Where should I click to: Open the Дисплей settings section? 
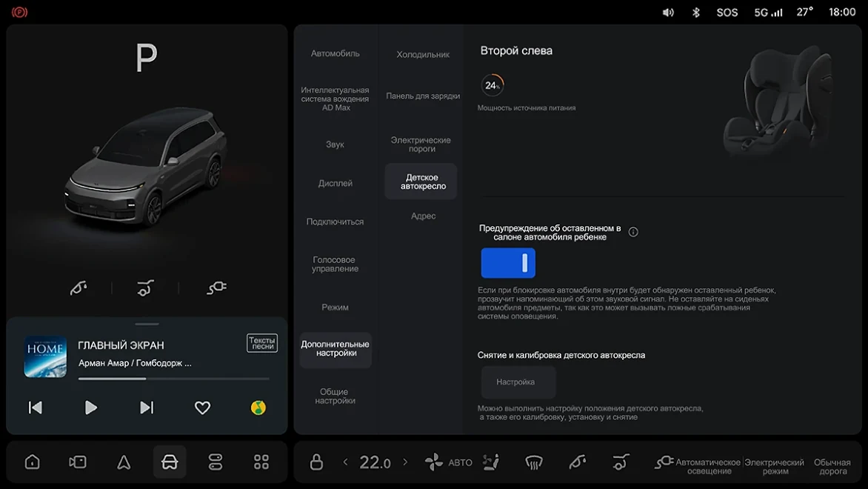click(x=335, y=183)
